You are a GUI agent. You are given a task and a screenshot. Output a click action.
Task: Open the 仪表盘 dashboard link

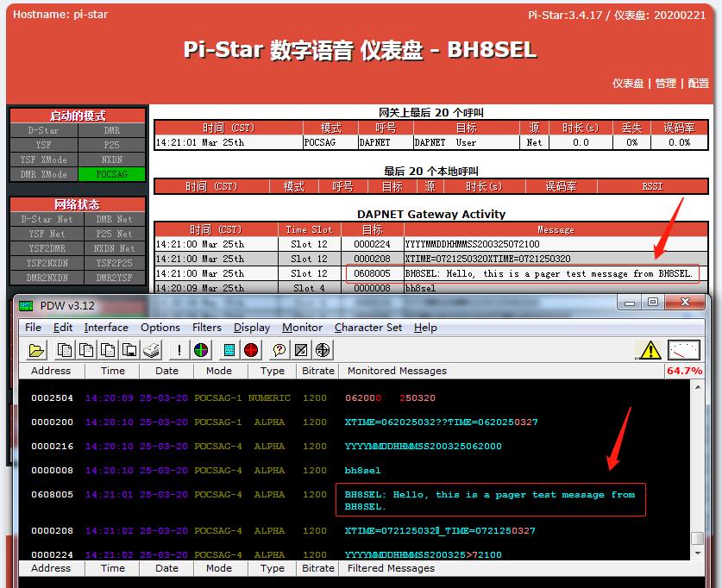click(628, 84)
